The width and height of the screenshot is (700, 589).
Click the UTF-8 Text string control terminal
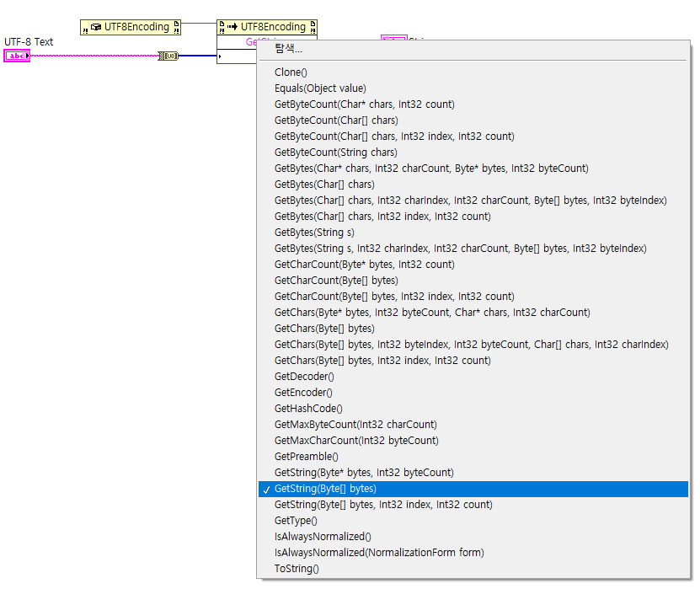click(x=17, y=56)
